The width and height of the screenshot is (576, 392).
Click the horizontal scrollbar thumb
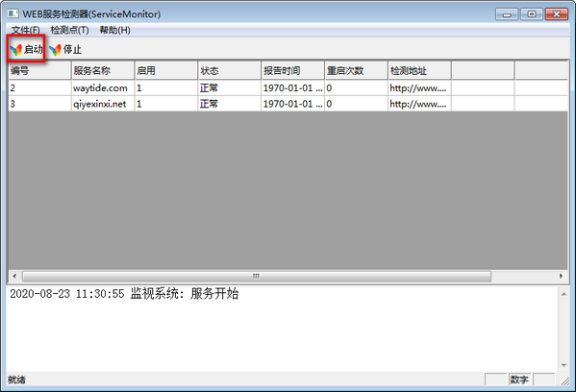pyautogui.click(x=257, y=276)
